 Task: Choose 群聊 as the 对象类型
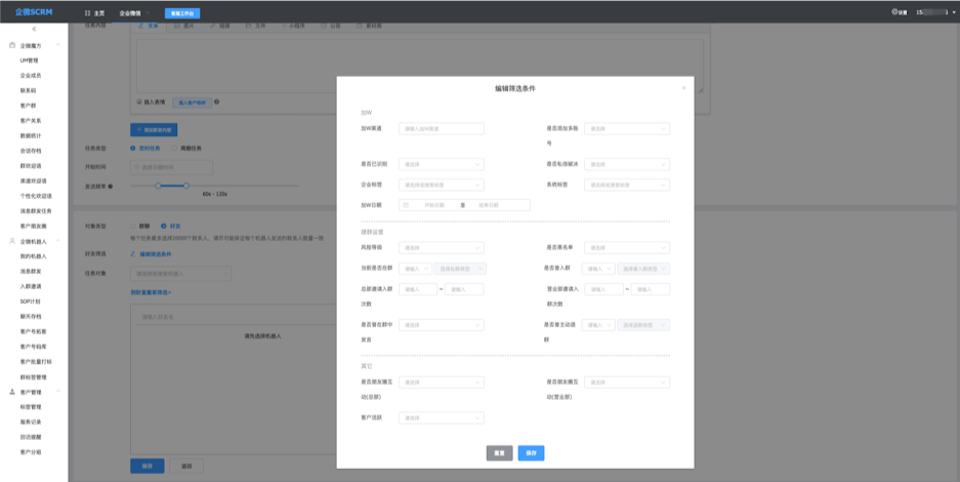coord(135,226)
